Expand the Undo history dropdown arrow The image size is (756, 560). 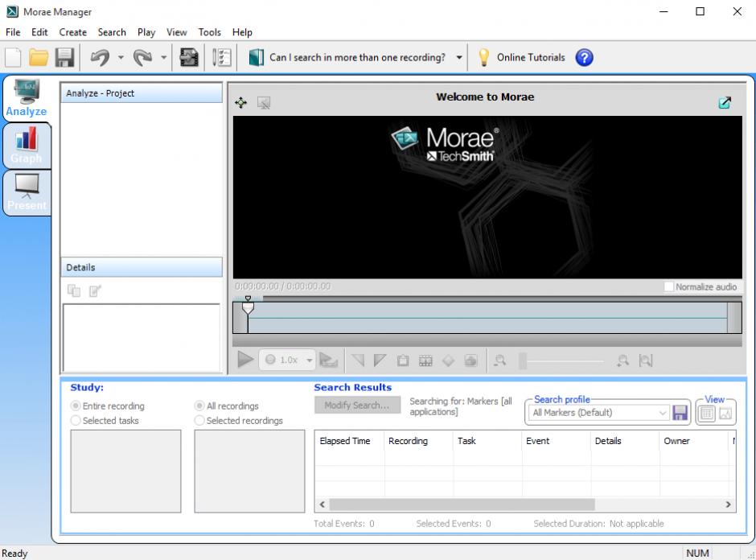(121, 57)
